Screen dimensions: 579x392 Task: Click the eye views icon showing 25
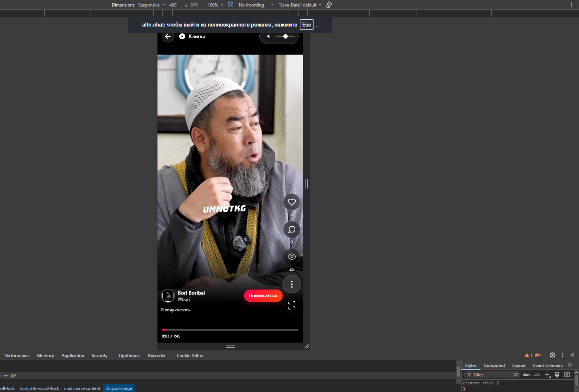pos(292,257)
